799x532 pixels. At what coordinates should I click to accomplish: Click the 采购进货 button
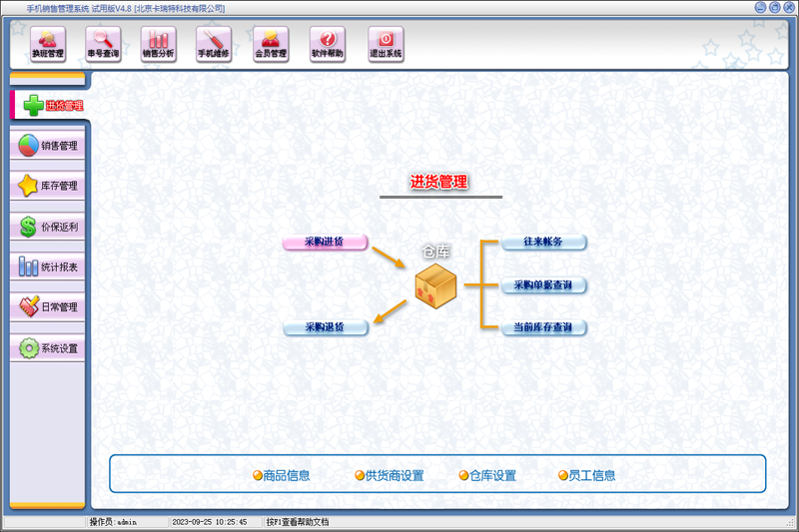tap(325, 242)
